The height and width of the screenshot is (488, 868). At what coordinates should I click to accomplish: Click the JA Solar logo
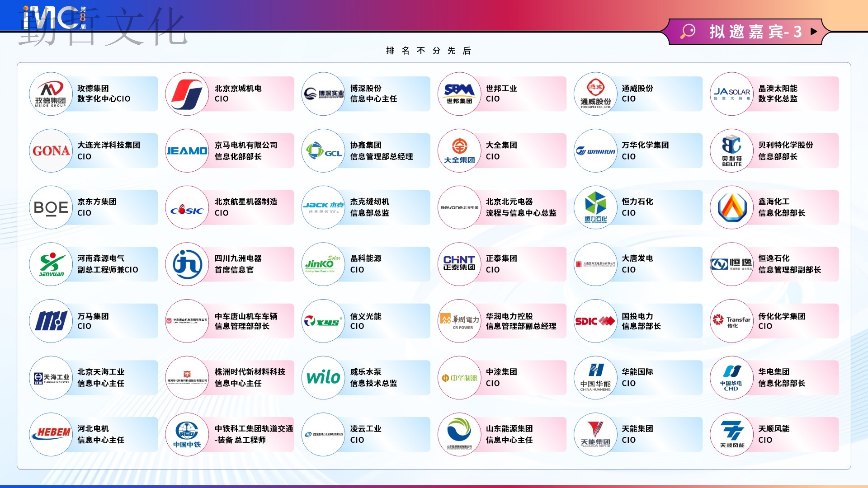732,94
